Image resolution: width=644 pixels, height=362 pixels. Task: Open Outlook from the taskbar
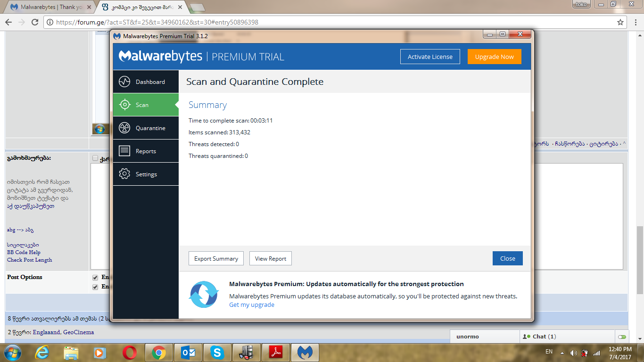[x=188, y=353]
